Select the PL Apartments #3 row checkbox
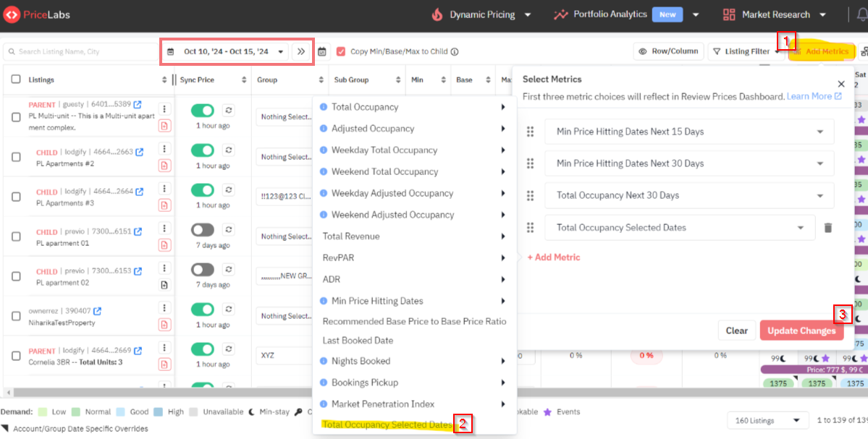 pos(16,197)
